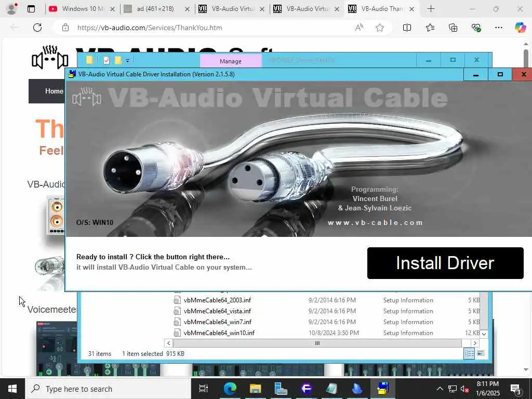Select file vbMmeCable64_win7.inf
532x399 pixels.
coord(218,322)
